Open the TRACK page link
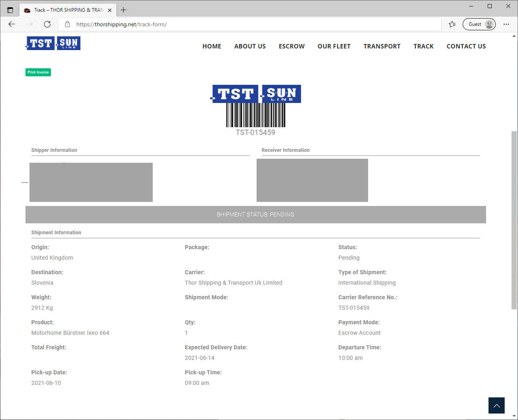This screenshot has width=518, height=420. tap(423, 46)
